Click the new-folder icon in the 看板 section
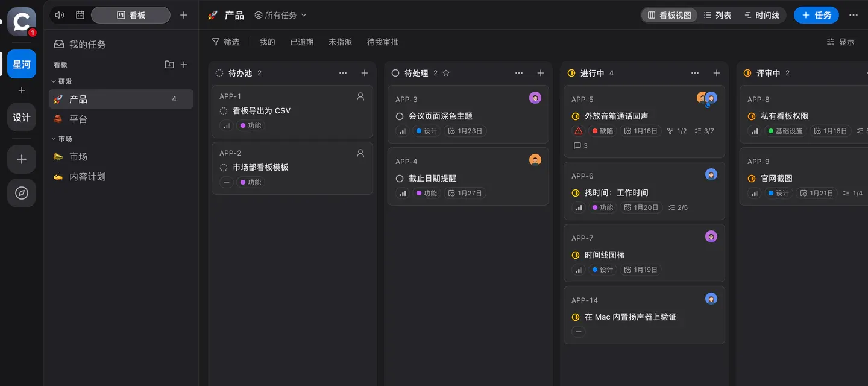Viewport: 868px width, 386px height. 169,65
